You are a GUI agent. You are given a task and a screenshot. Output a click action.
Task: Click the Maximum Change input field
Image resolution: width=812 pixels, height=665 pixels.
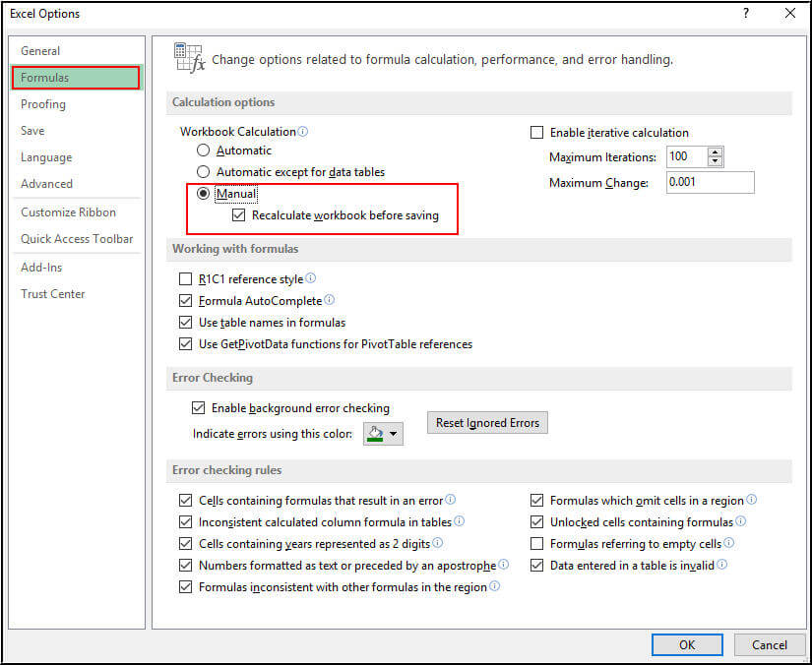coord(710,183)
